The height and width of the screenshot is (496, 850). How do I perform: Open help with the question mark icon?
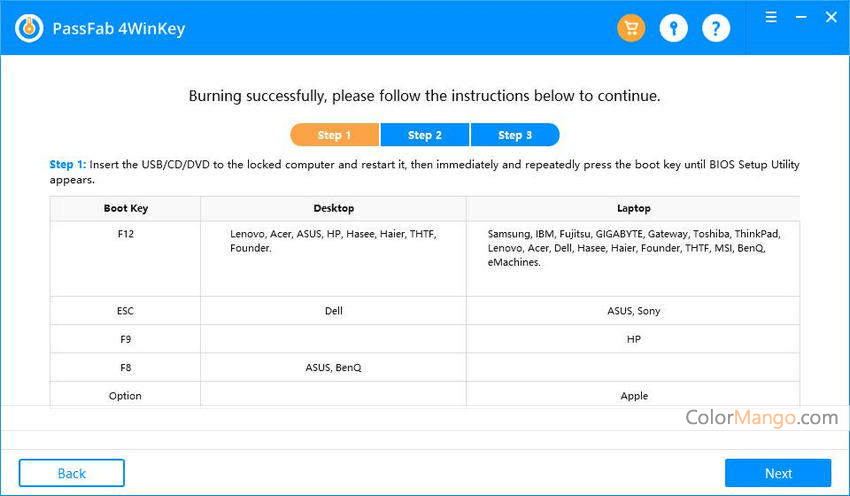716,28
